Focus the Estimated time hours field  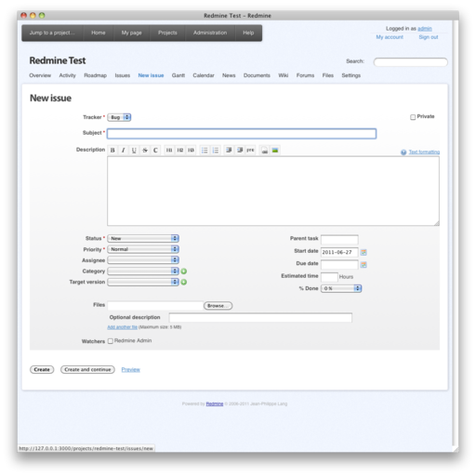329,277
